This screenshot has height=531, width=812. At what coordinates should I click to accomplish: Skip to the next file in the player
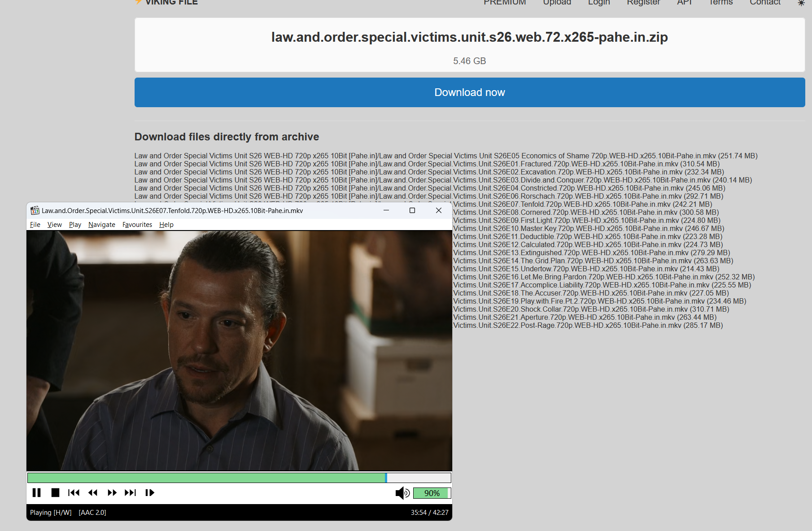(x=131, y=493)
